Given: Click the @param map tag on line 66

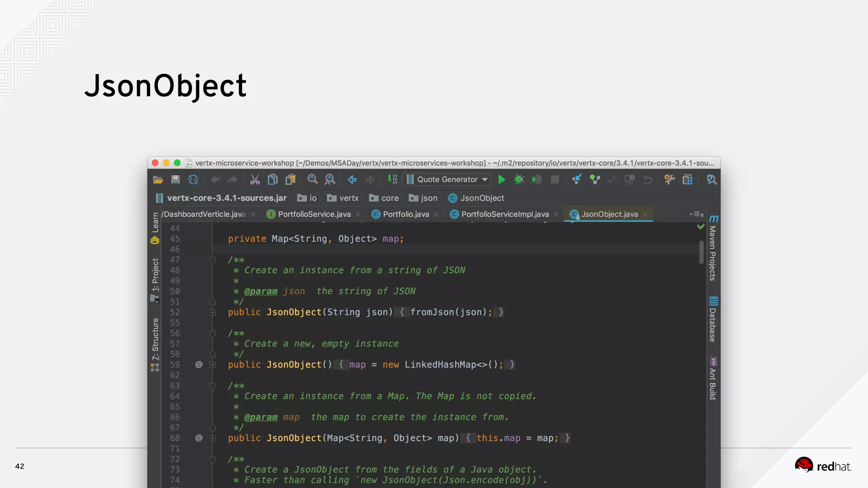Looking at the screenshot, I should coord(261,417).
